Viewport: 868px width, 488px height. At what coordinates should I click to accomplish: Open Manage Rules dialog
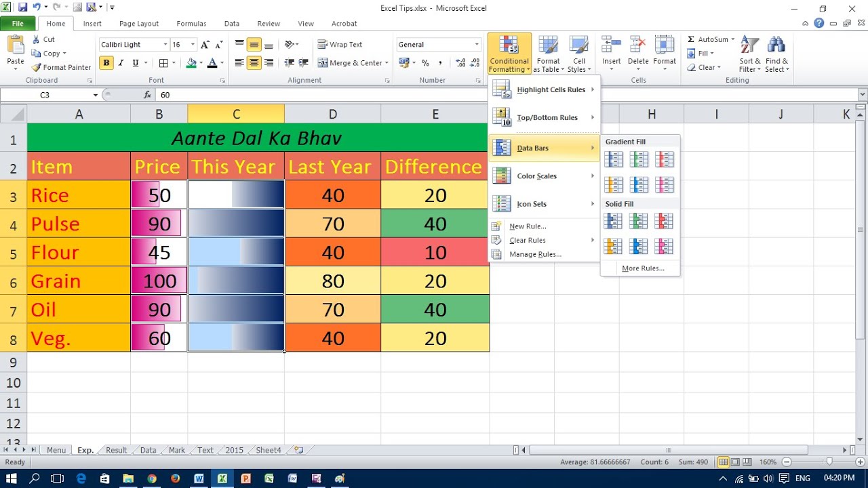pyautogui.click(x=535, y=254)
